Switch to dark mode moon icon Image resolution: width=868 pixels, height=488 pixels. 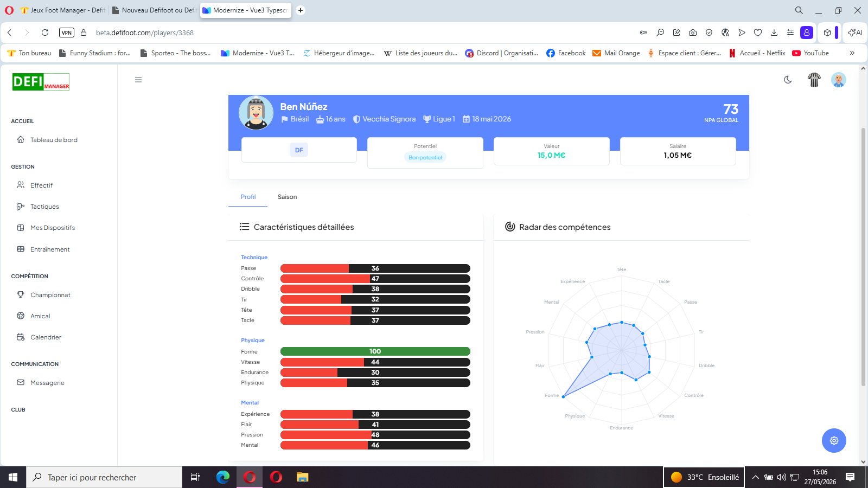(x=788, y=80)
